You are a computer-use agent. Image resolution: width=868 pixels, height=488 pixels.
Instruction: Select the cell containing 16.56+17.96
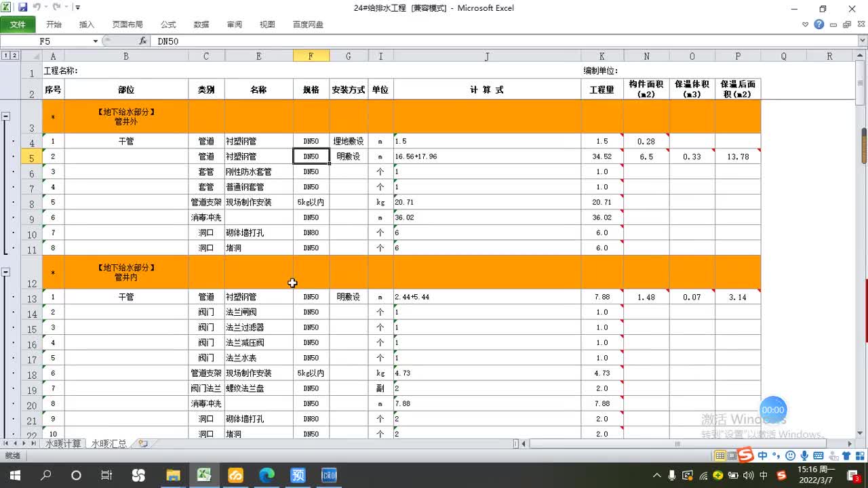[x=487, y=157]
